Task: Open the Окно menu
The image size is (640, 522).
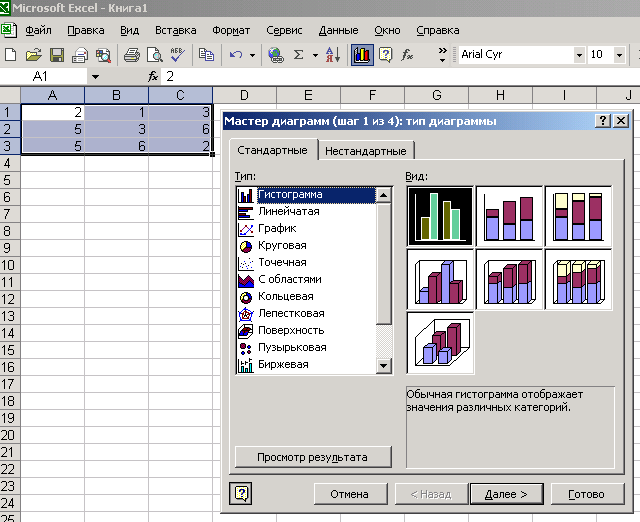Action: pyautogui.click(x=387, y=31)
